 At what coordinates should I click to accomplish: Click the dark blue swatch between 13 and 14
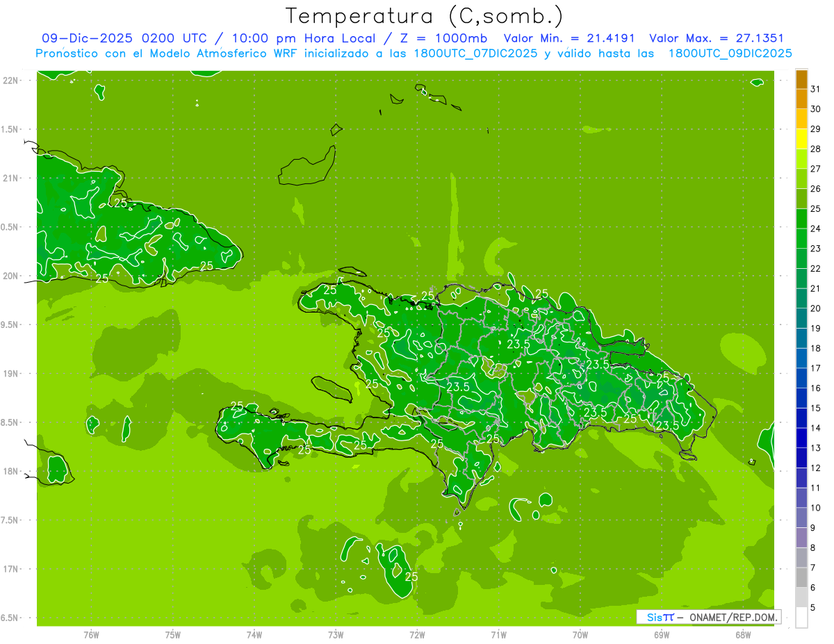click(801, 438)
